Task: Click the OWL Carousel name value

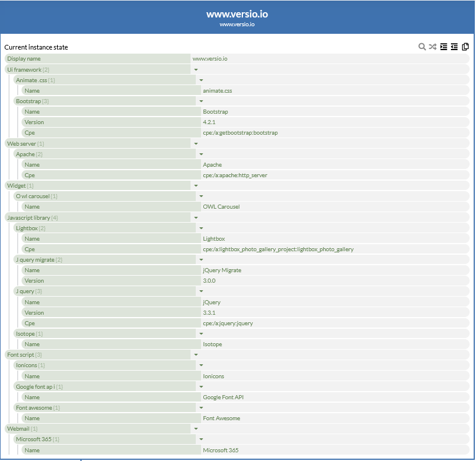Action: click(221, 207)
